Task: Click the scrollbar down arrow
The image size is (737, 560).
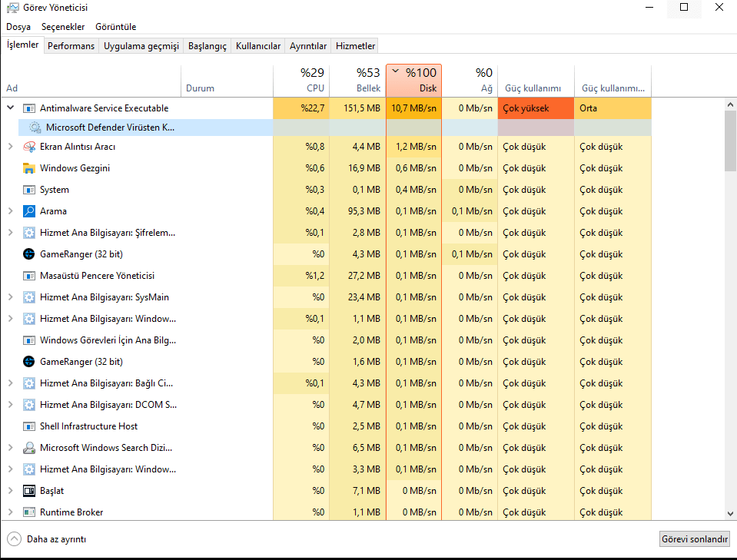Action: click(x=730, y=514)
